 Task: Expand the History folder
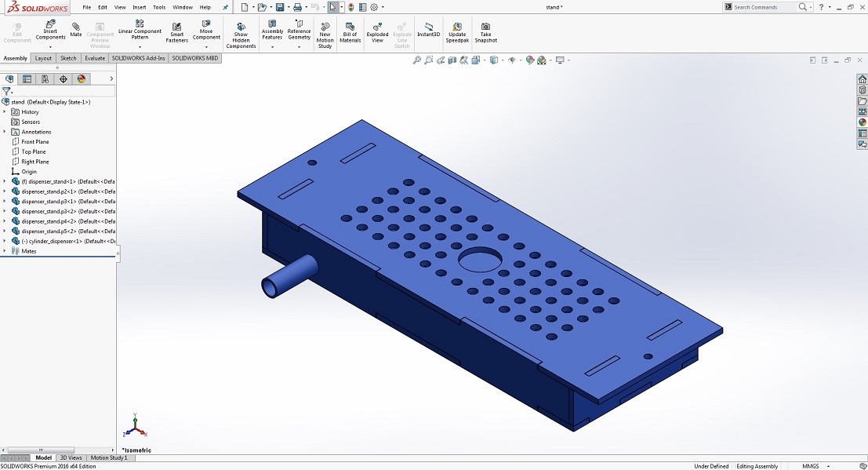5,112
